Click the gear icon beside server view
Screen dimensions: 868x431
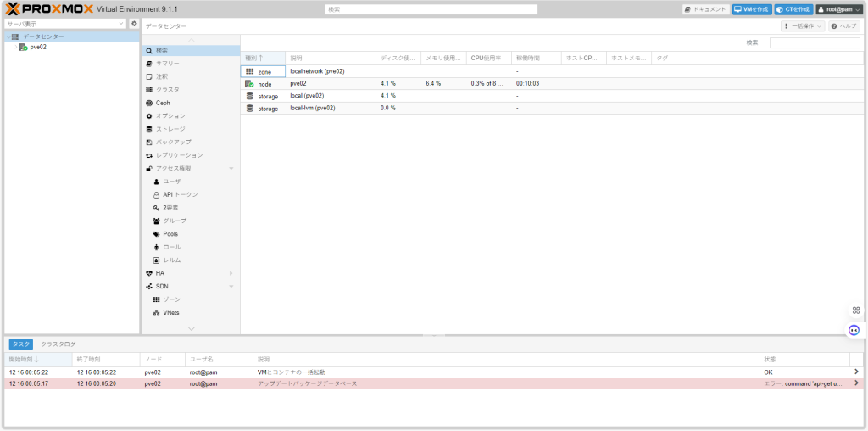134,24
